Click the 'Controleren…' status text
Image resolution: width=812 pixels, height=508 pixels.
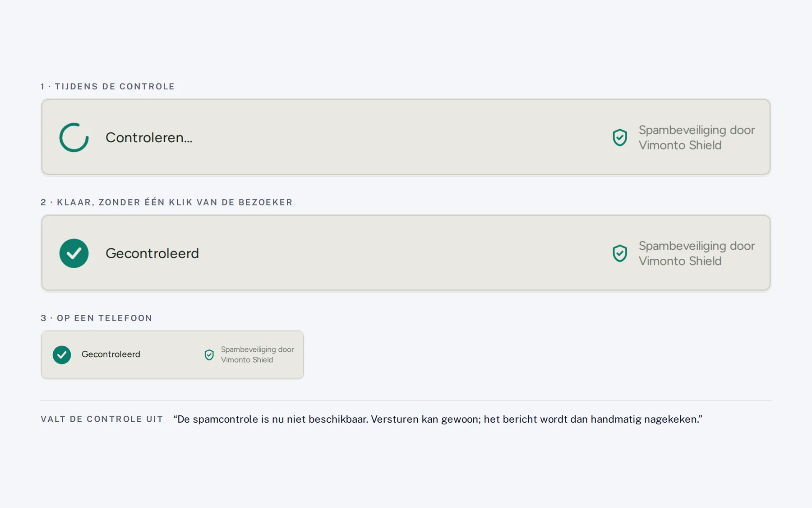pos(149,137)
